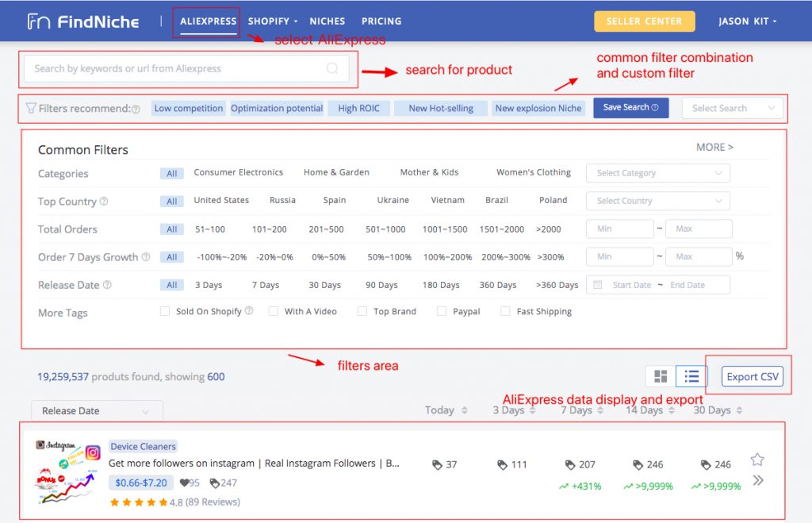The height and width of the screenshot is (523, 812).
Task: Click the keyword search input field
Action: [x=186, y=68]
